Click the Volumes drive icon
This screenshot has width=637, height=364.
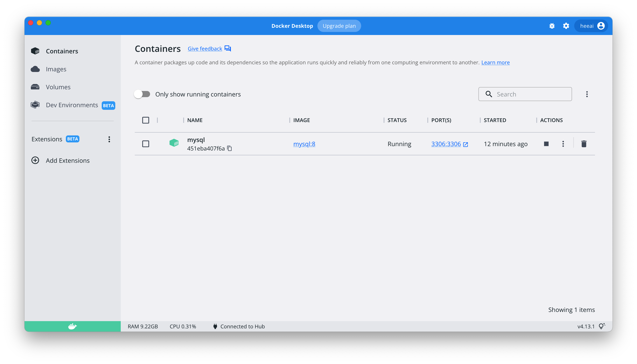[x=35, y=87]
